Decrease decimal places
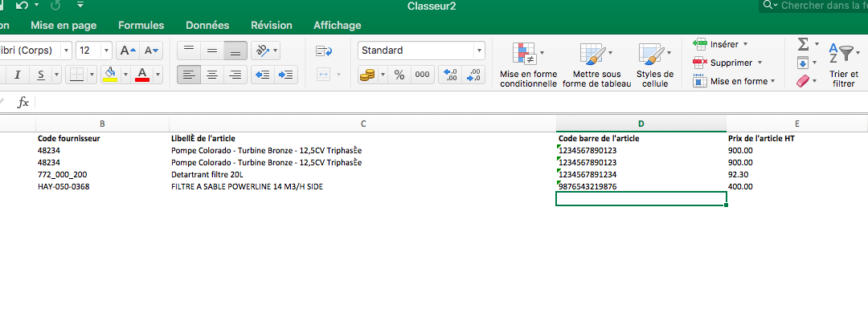 coord(473,75)
